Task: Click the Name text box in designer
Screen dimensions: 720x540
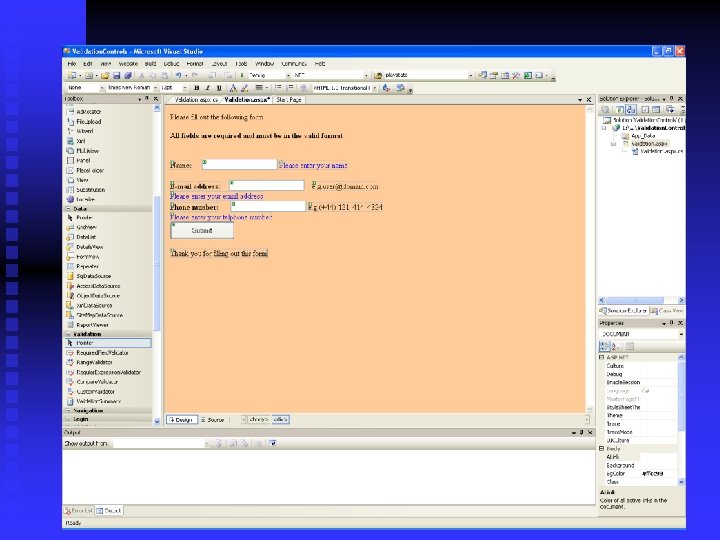Action: 240,164
